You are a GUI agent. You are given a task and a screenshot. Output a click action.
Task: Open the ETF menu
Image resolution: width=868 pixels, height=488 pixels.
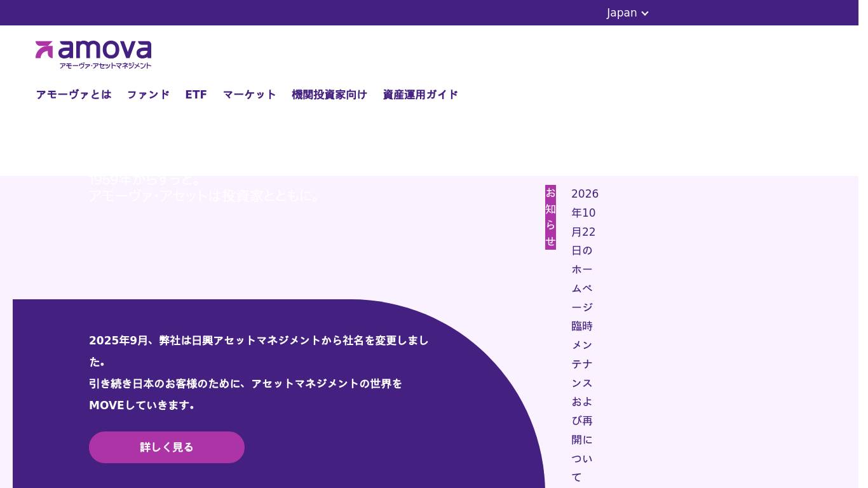coord(196,95)
